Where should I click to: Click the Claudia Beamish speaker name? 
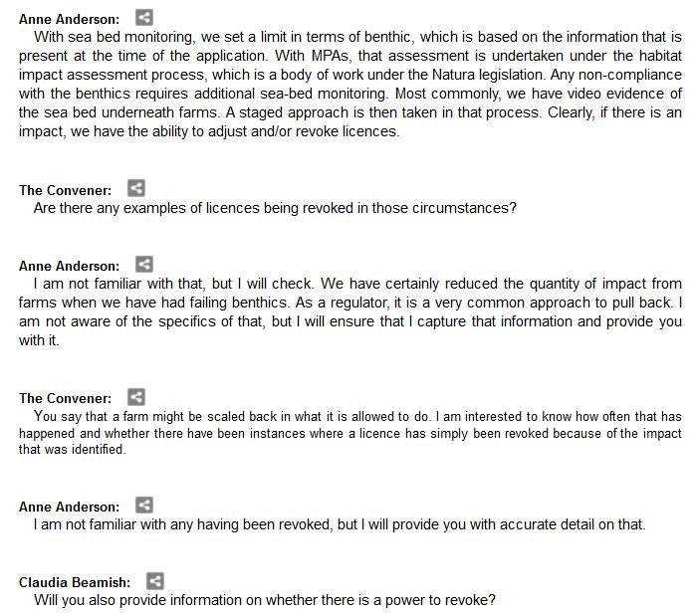(x=75, y=583)
